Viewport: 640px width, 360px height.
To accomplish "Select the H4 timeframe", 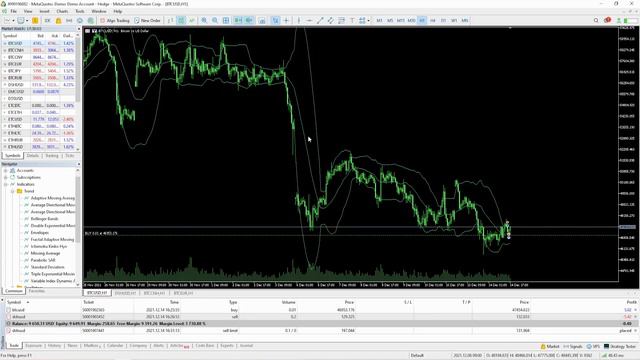I will [x=433, y=20].
